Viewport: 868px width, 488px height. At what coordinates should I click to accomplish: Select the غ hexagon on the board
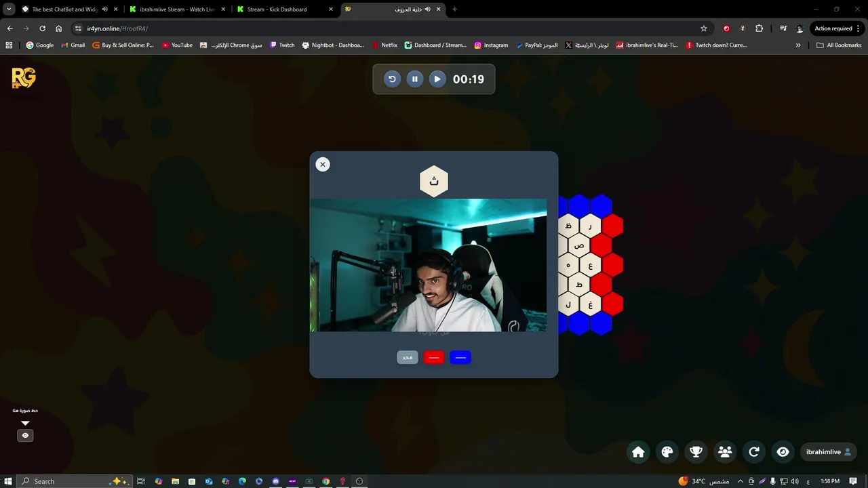pyautogui.click(x=590, y=304)
